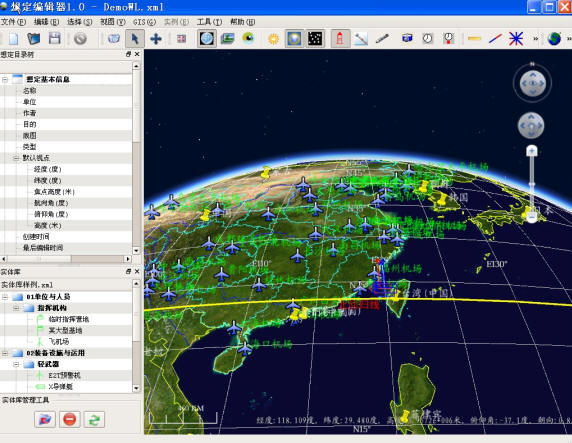Toggle the red tower toolbar button
The image size is (572, 443).
point(340,38)
